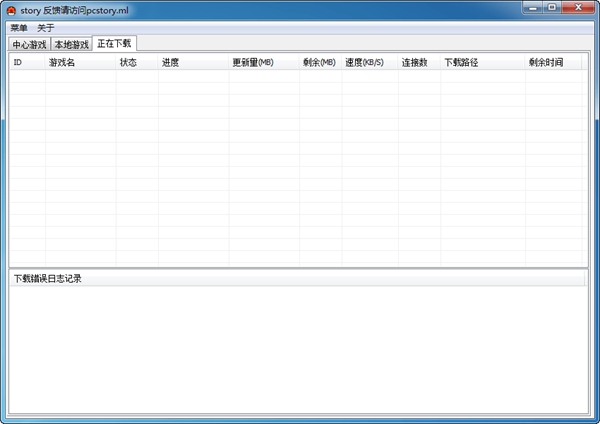The height and width of the screenshot is (424, 600).
Task: Open the 菜单 menu
Action: click(x=19, y=28)
